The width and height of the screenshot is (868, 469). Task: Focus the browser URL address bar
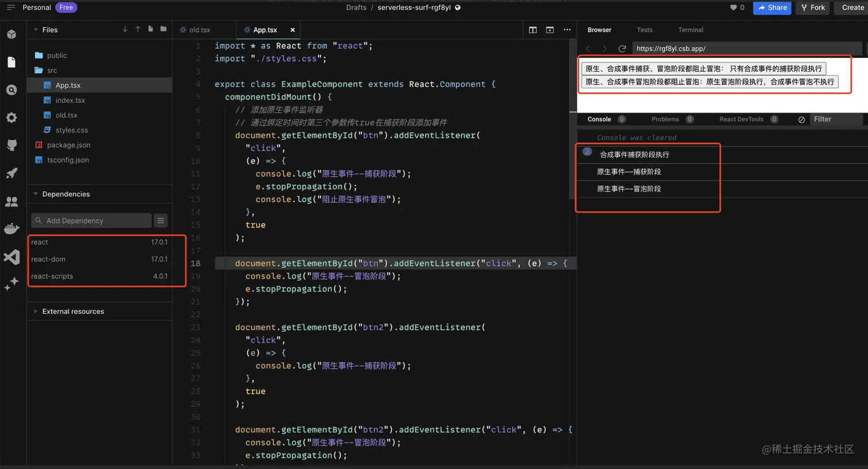[747, 49]
